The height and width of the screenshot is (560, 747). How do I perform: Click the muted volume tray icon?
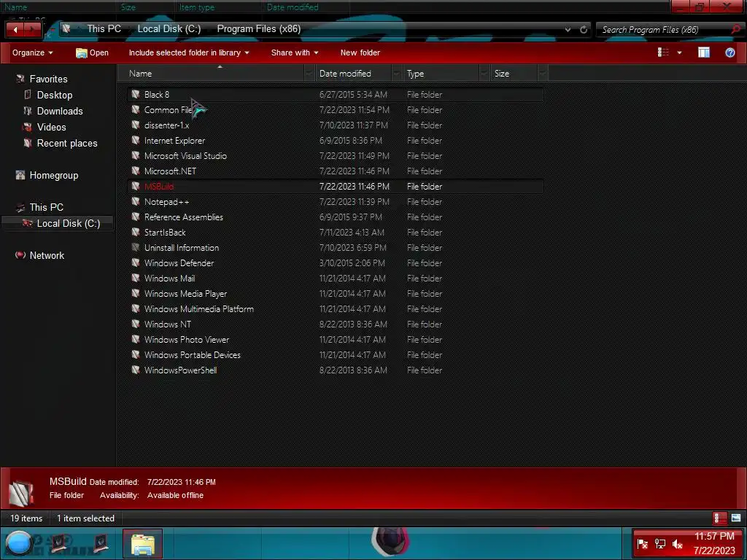pyautogui.click(x=677, y=544)
